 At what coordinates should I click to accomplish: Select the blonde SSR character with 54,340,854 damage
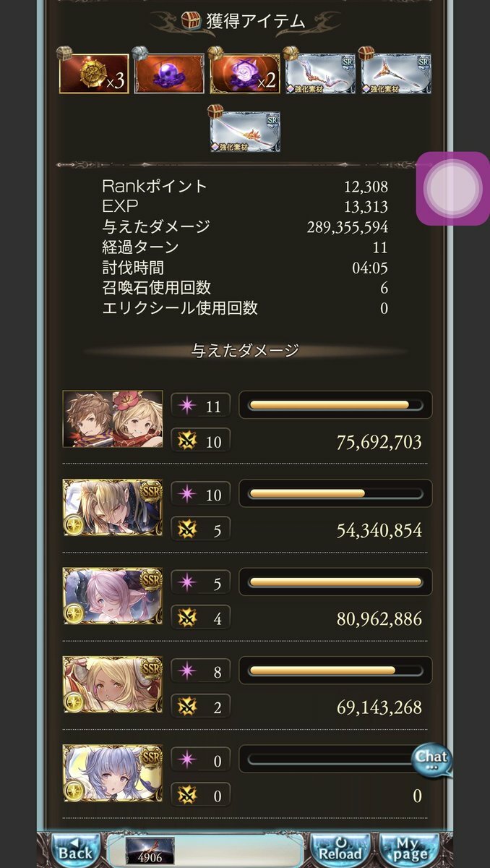pyautogui.click(x=113, y=507)
